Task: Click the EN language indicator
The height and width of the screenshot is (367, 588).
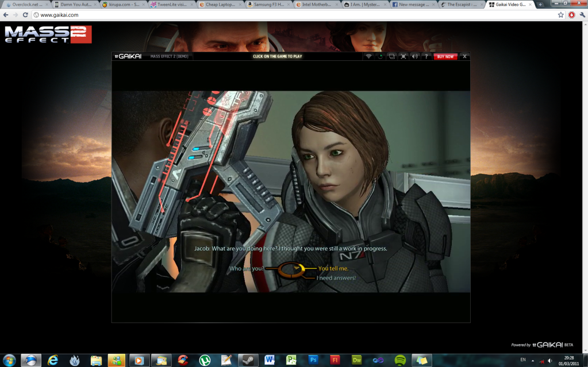Action: (x=522, y=360)
